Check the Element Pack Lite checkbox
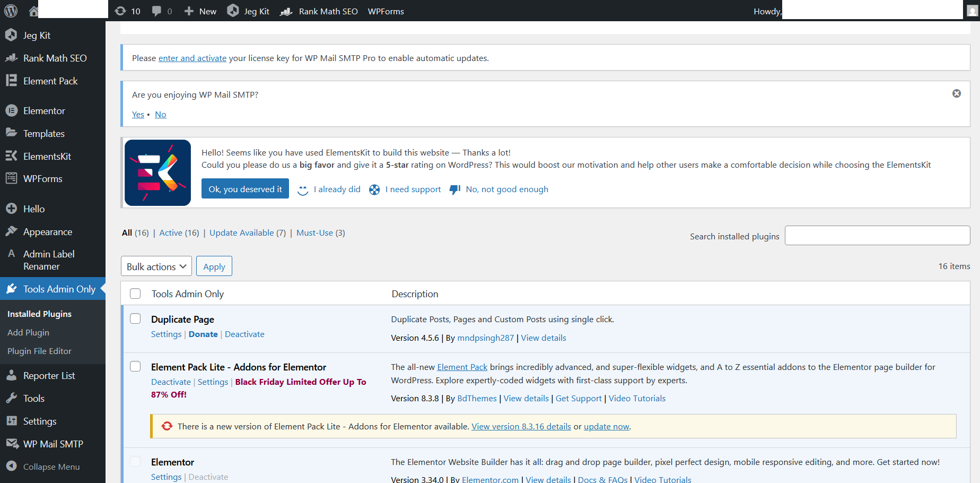The image size is (980, 483). coord(135,366)
